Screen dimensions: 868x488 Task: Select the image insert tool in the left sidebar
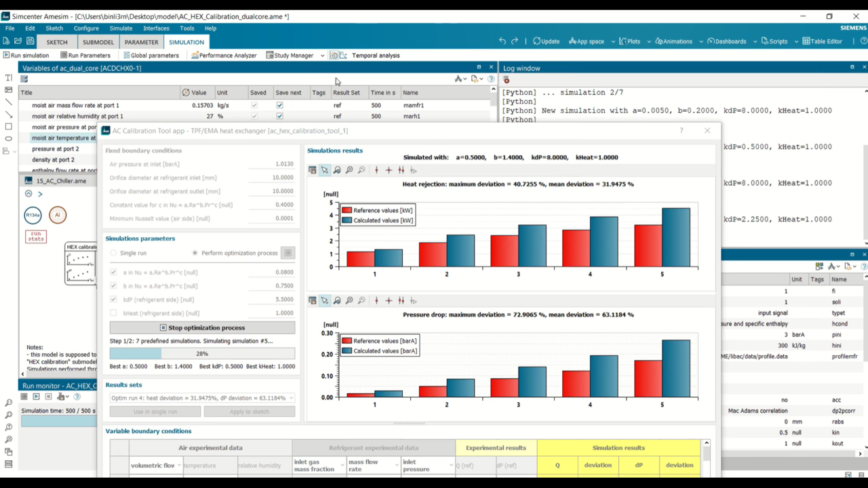tap(8, 90)
